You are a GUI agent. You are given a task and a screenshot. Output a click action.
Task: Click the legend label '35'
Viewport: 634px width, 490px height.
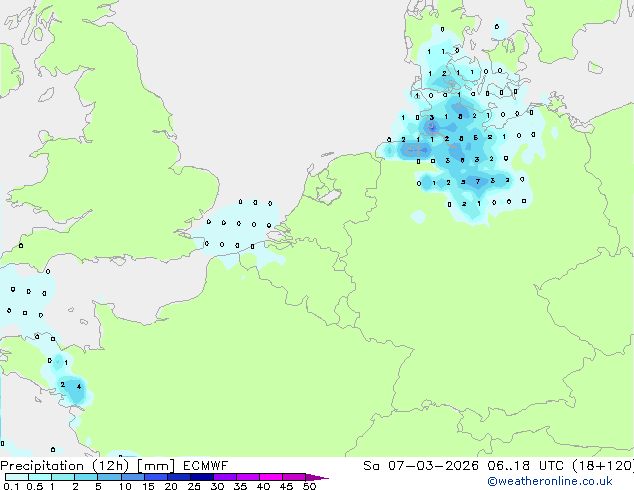(240, 486)
